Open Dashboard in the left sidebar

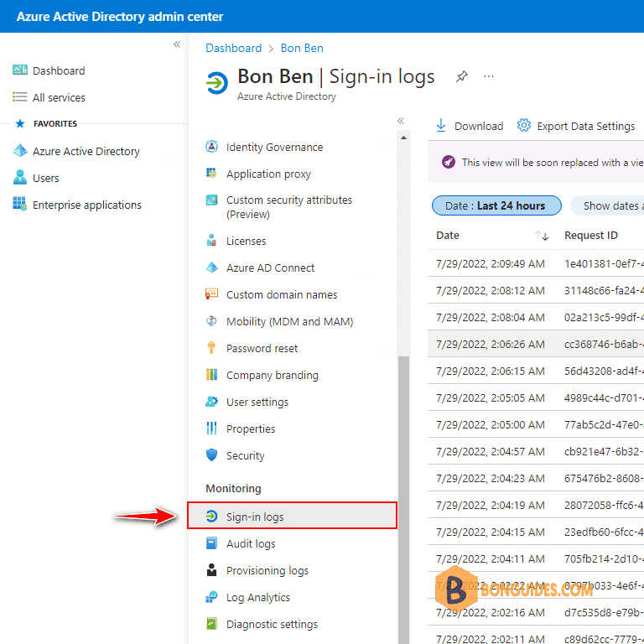59,70
